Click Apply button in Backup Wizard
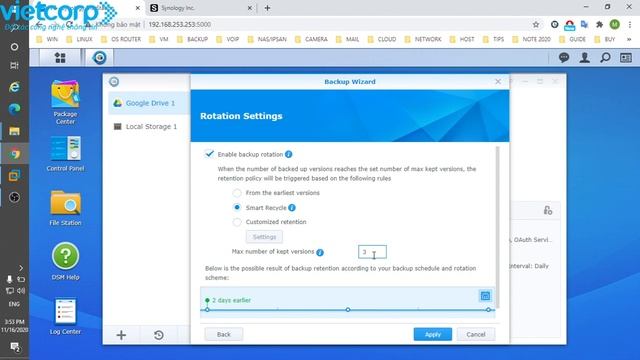Image resolution: width=640 pixels, height=360 pixels. [x=433, y=334]
